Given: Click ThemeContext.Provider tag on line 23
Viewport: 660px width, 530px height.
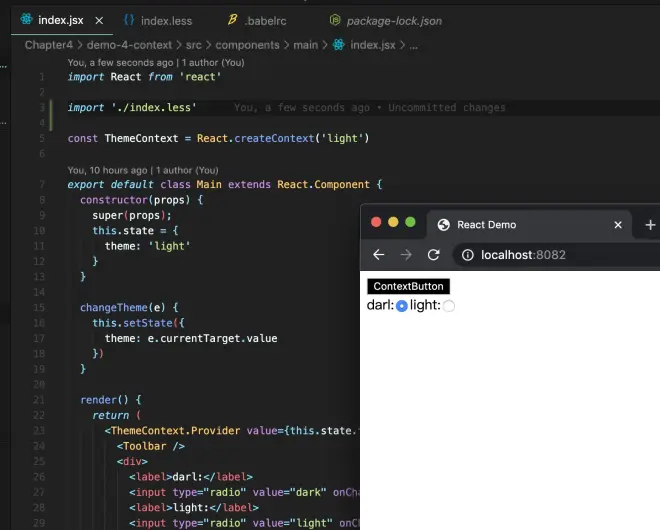Looking at the screenshot, I should [x=176, y=431].
